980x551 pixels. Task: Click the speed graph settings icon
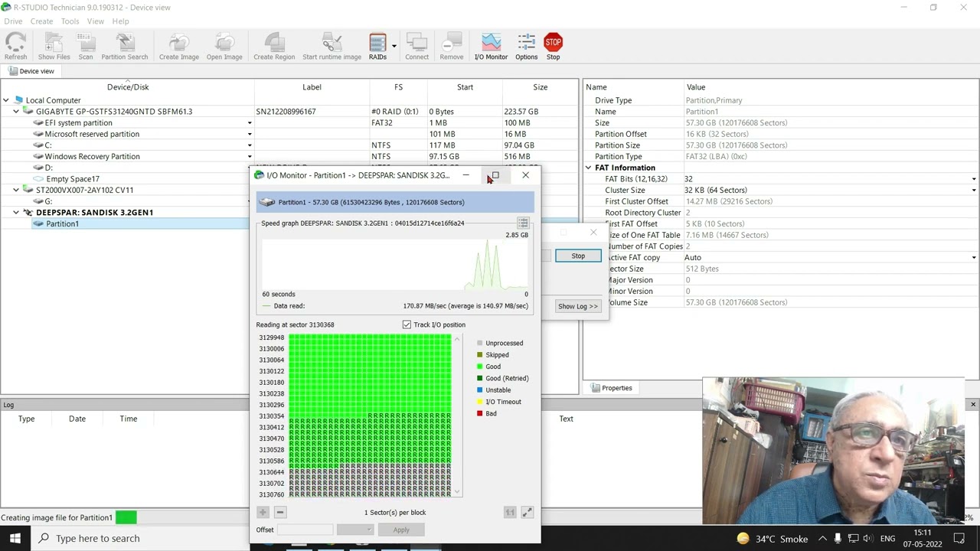pyautogui.click(x=523, y=223)
